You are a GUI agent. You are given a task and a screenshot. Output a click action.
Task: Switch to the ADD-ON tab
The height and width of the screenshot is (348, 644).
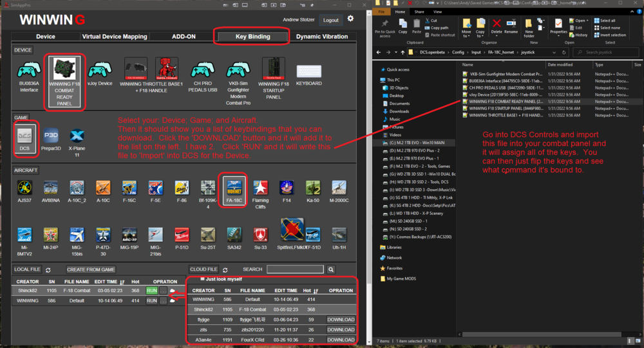(184, 37)
